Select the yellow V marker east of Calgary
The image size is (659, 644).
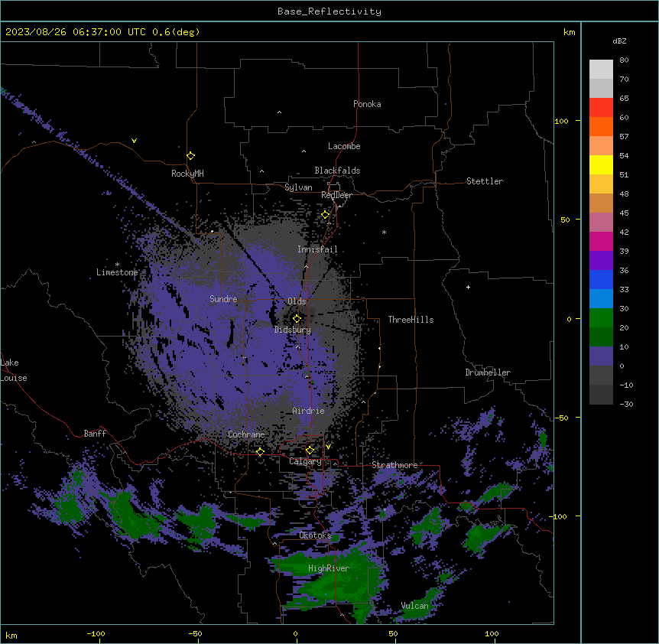coord(328,447)
